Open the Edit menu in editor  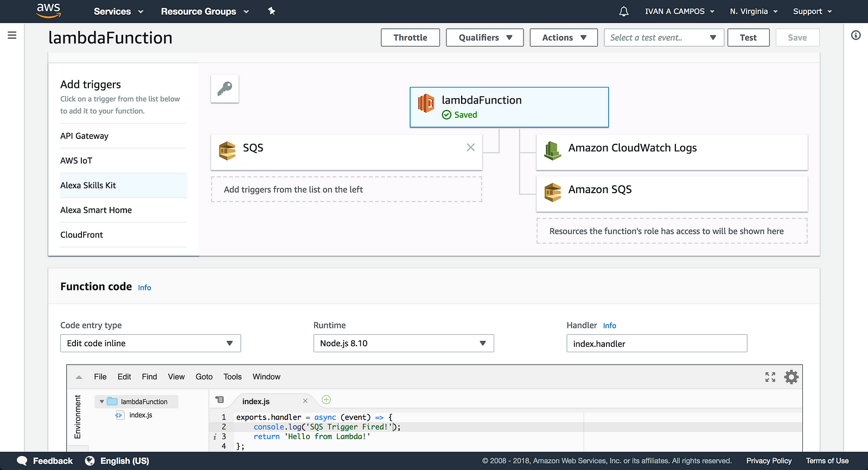(124, 377)
